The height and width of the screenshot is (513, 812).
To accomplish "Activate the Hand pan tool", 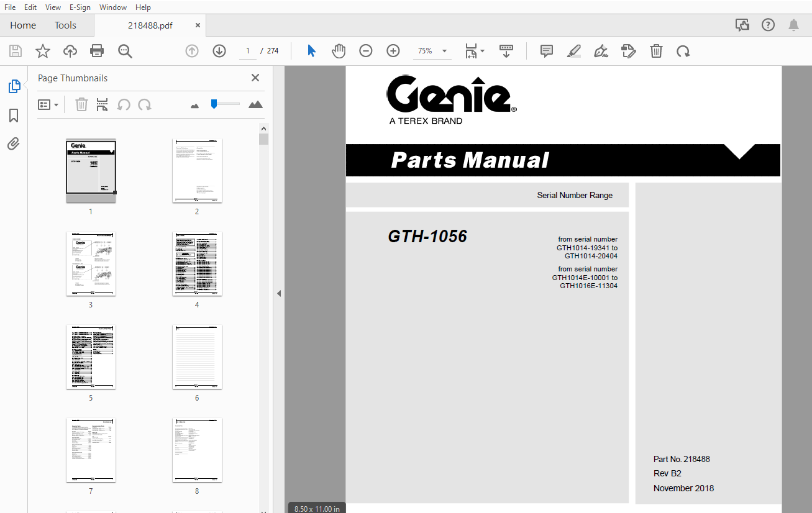I will 339,51.
